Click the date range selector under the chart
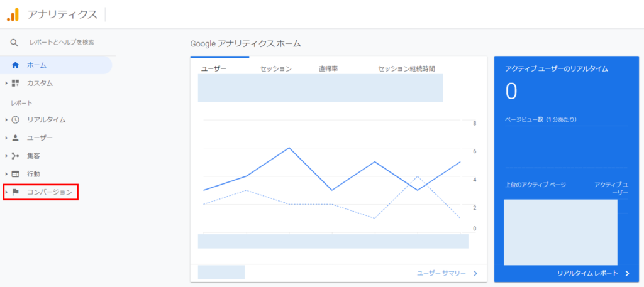Viewport: 644px width, 287px height. click(221, 272)
